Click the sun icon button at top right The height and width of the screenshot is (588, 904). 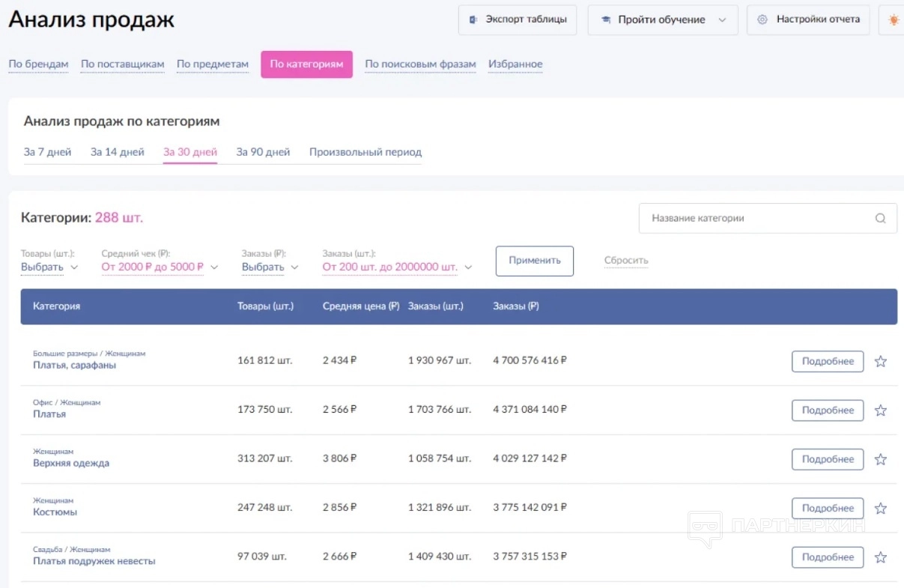point(893,20)
